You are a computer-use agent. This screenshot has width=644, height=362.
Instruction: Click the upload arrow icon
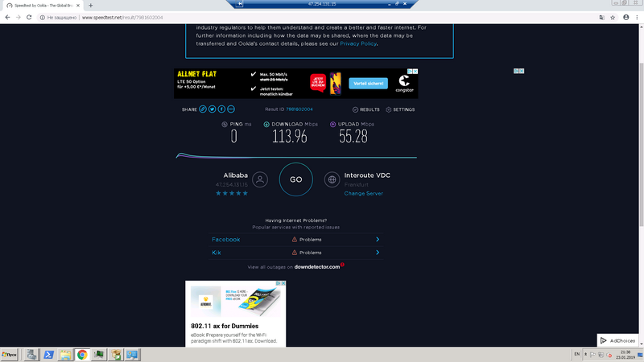pyautogui.click(x=332, y=125)
